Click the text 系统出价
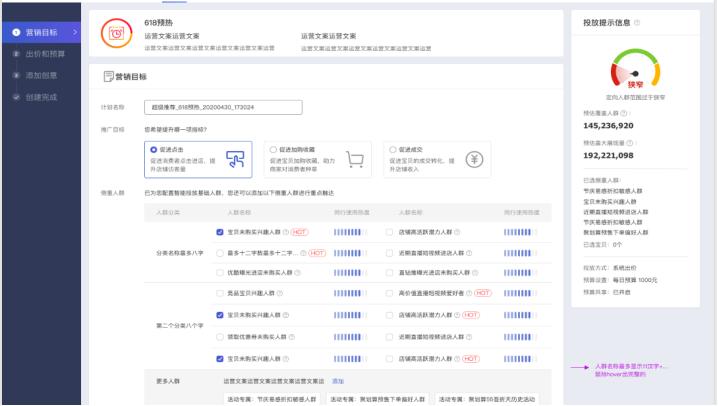 [x=625, y=268]
